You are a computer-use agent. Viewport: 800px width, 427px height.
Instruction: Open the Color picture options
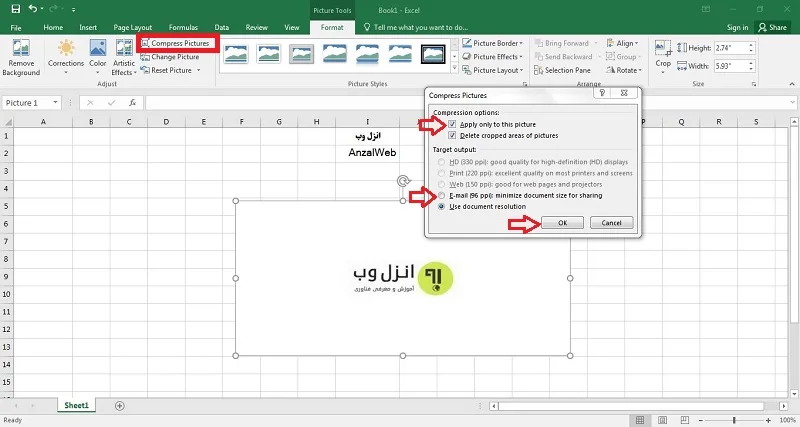tap(97, 56)
